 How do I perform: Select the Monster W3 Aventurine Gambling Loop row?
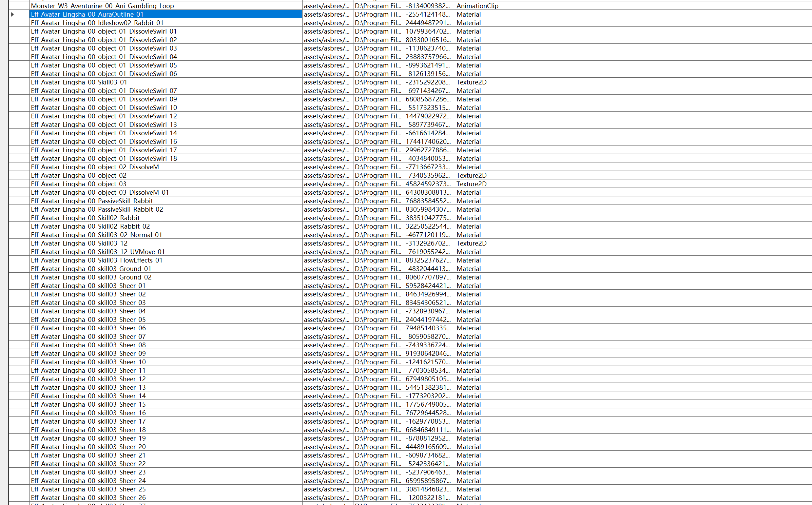102,6
